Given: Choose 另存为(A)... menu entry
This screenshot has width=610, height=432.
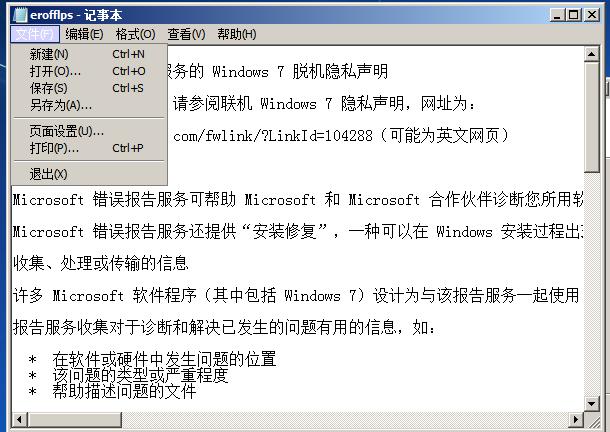Looking at the screenshot, I should tap(89, 105).
